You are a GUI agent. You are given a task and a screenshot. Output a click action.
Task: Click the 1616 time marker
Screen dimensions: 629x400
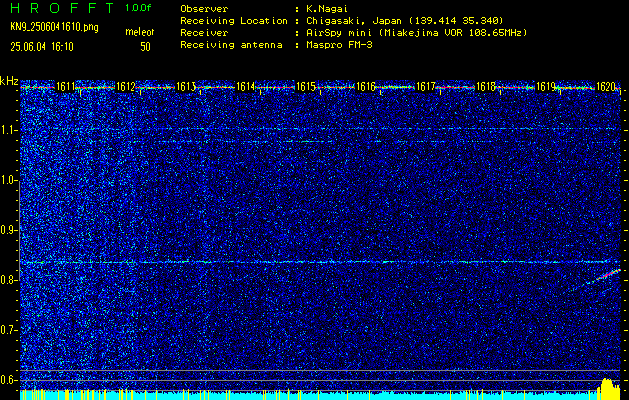[366, 86]
